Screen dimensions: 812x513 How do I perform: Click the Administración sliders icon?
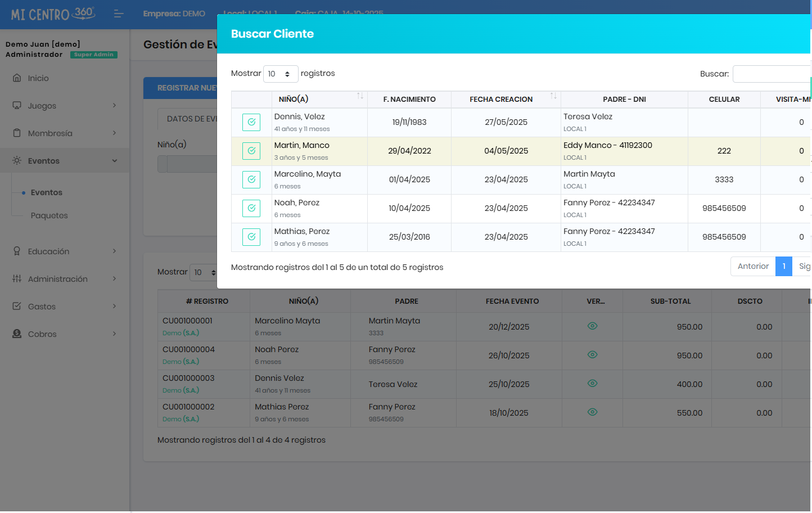click(17, 279)
